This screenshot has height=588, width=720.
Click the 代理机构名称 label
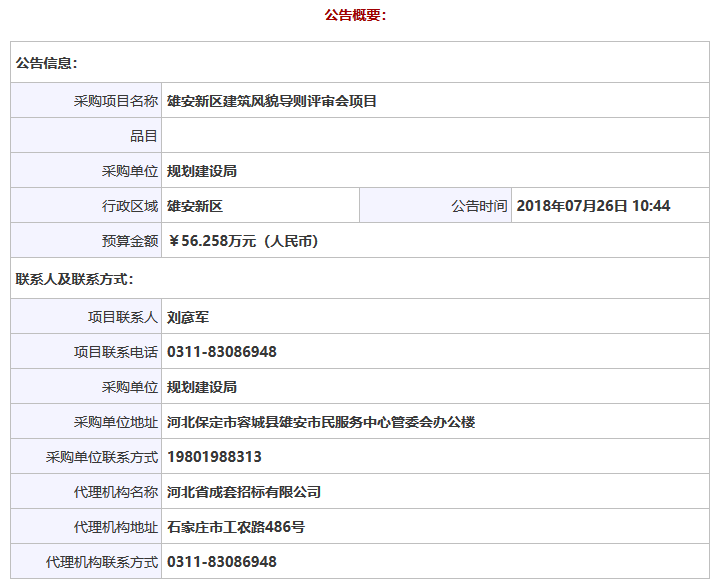[115, 492]
